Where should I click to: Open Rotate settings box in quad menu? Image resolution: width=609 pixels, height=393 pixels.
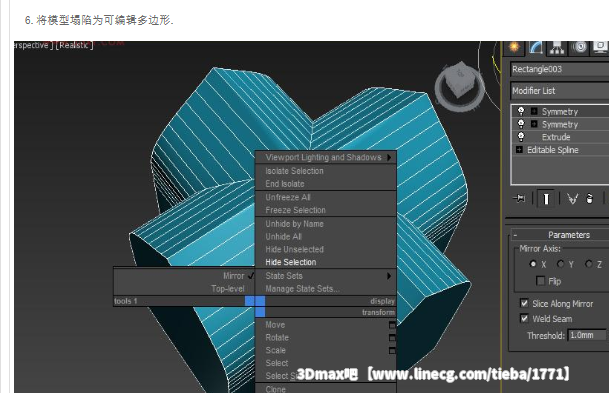392,337
